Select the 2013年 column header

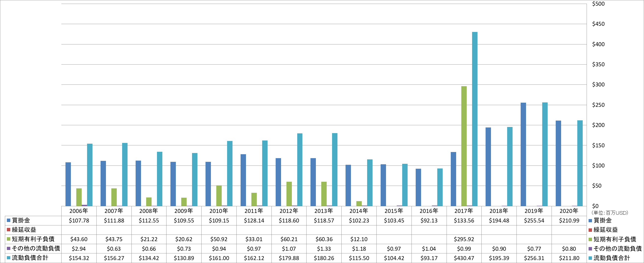tap(324, 211)
